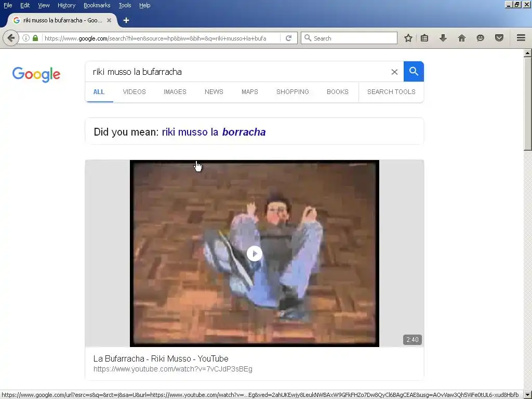This screenshot has width=532, height=399.
Task: Switch to IMAGES results tab
Action: (175, 92)
